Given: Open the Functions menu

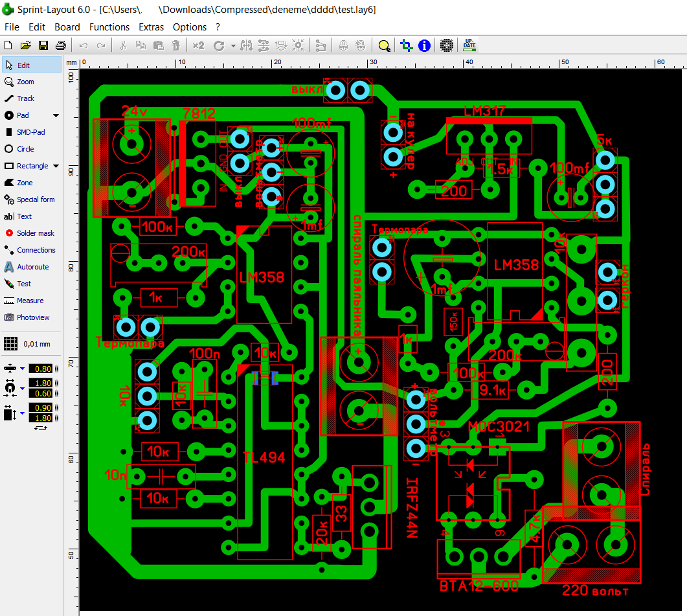Looking at the screenshot, I should coord(109,27).
